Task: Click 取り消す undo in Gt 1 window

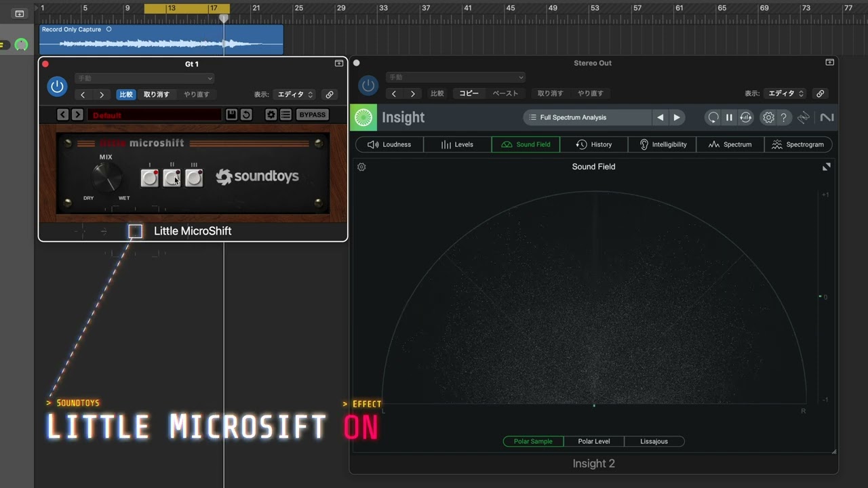Action: [x=157, y=95]
